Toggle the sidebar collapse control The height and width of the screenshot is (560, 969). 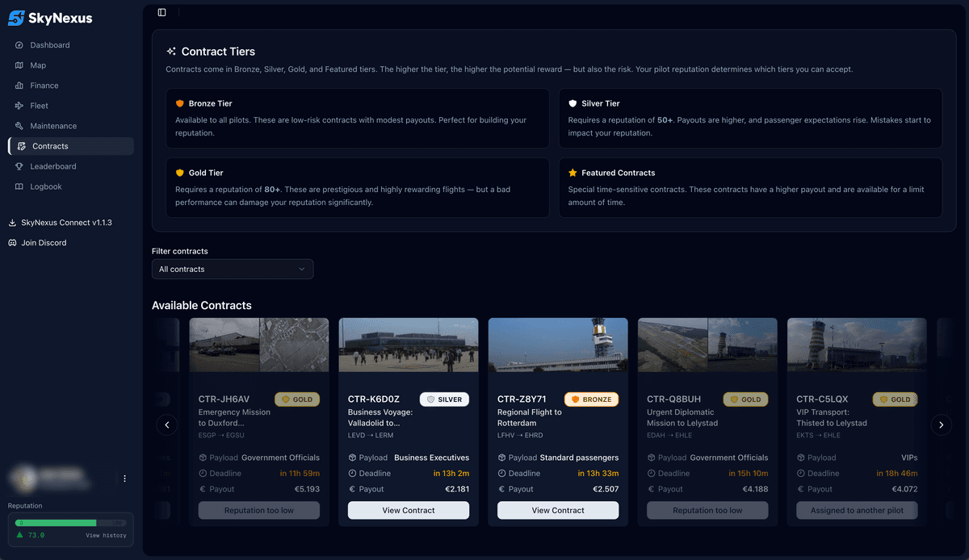161,12
